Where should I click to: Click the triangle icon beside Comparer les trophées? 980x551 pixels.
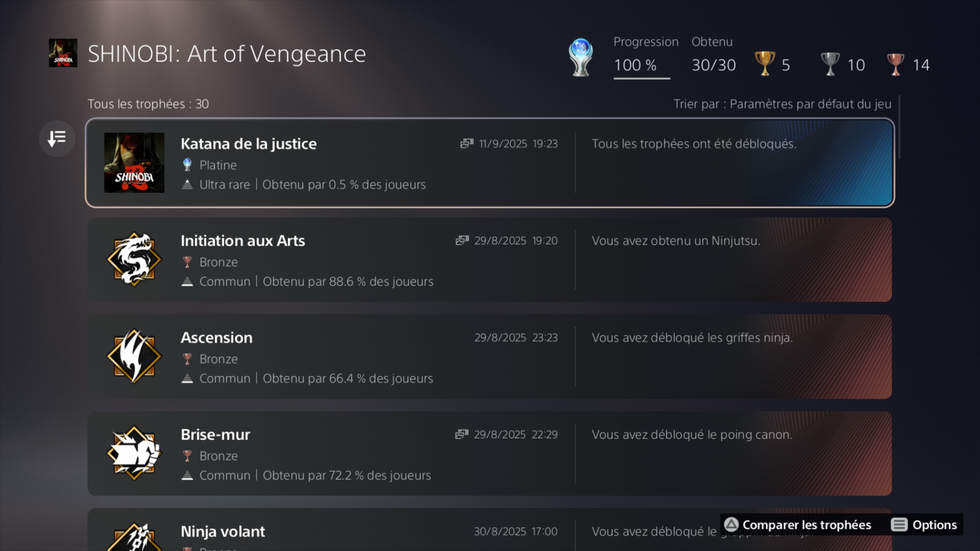731,524
